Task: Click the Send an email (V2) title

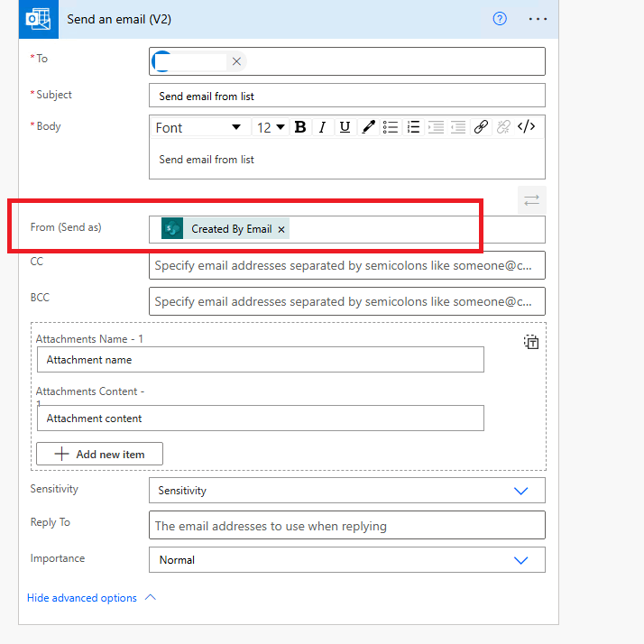Action: coord(119,19)
